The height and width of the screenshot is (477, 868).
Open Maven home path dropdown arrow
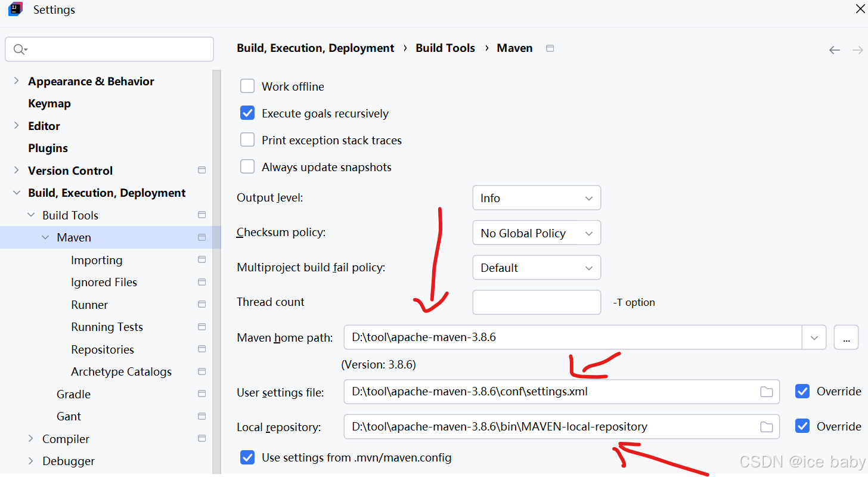coord(814,337)
